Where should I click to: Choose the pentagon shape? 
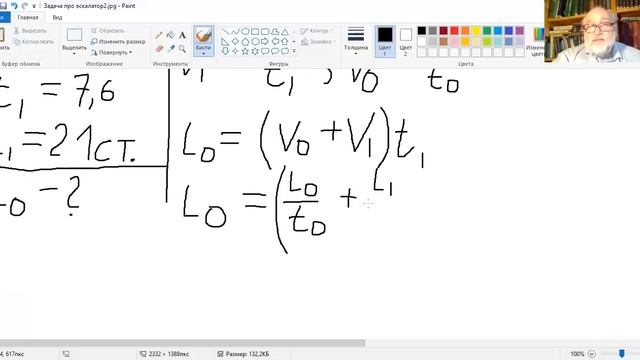(x=245, y=41)
